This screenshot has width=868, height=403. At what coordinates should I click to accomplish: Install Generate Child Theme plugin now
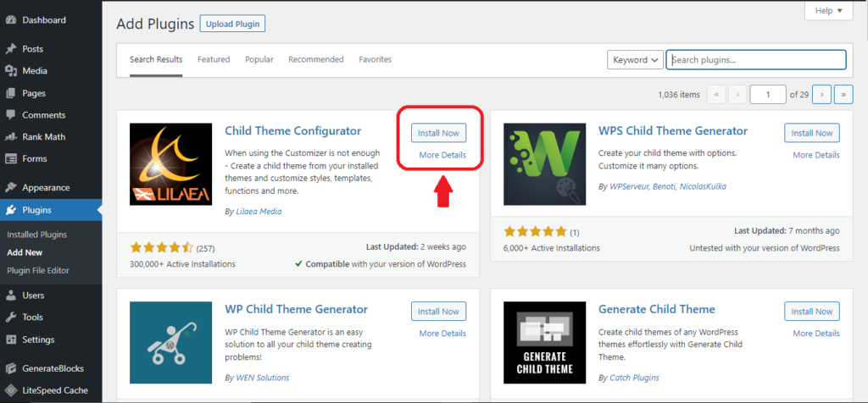812,312
